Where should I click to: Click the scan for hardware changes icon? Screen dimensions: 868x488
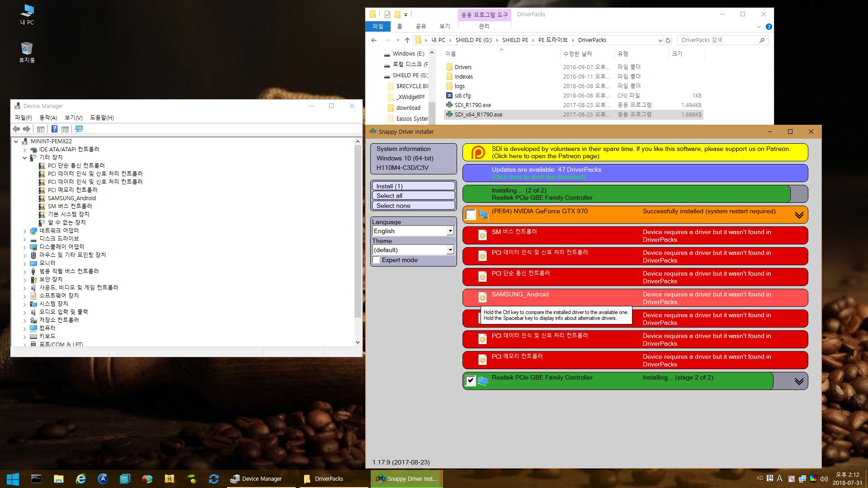[79, 129]
